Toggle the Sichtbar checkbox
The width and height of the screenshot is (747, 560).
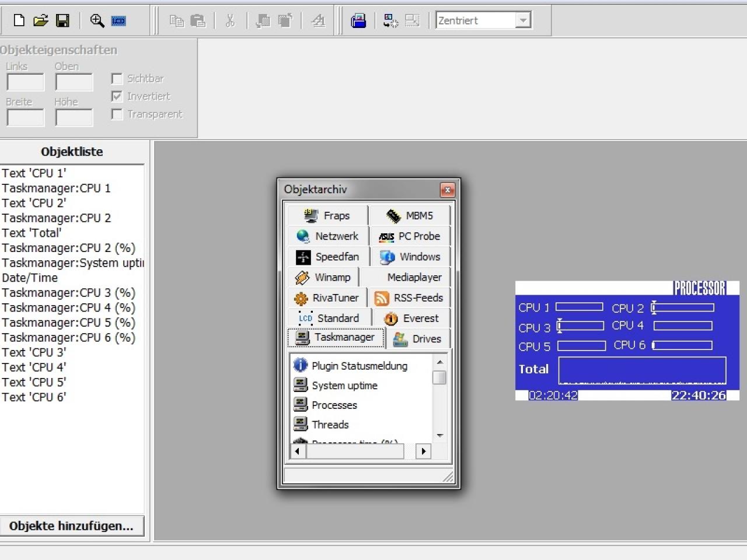117,79
